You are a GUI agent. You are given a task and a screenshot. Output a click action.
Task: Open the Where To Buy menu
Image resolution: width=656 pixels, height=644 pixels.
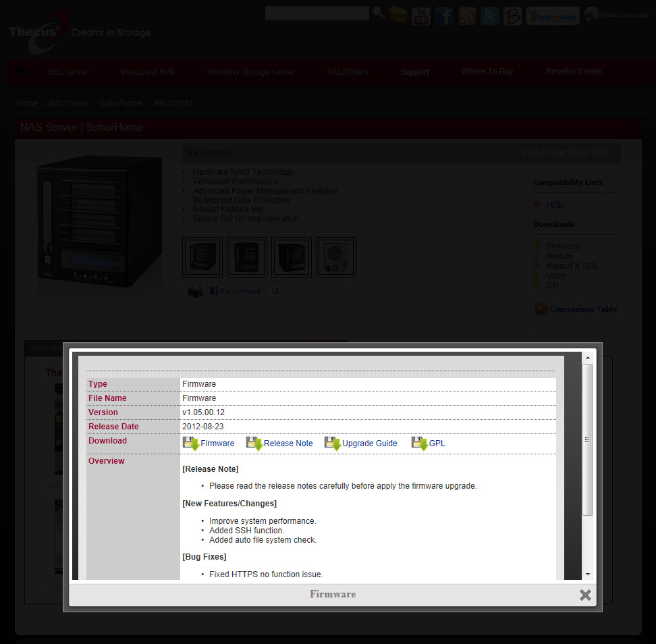pos(487,72)
